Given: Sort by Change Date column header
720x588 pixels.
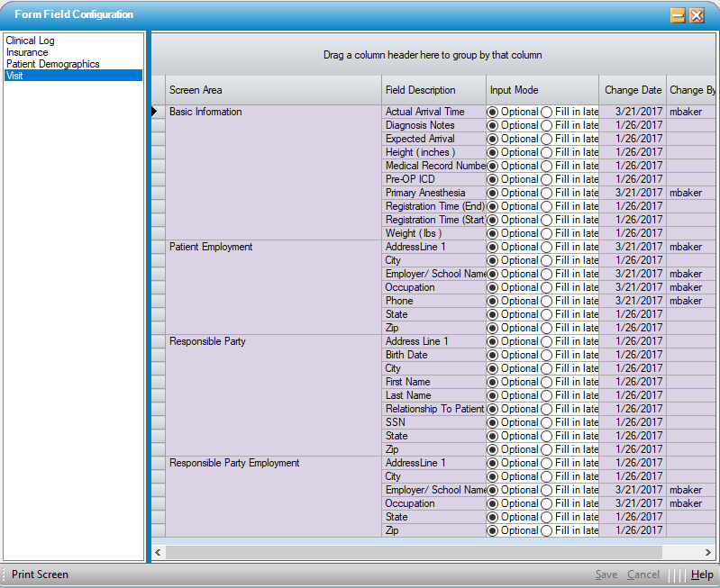Looking at the screenshot, I should [632, 90].
